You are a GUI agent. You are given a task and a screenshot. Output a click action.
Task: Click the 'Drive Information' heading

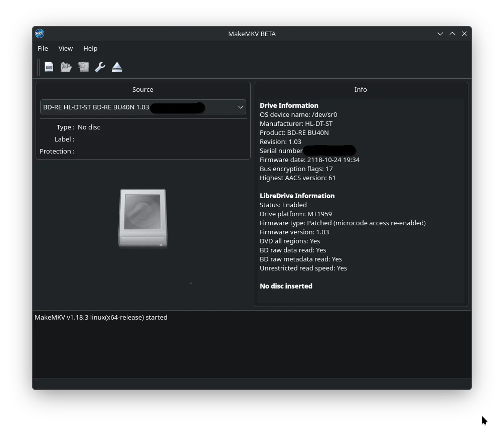click(x=289, y=105)
